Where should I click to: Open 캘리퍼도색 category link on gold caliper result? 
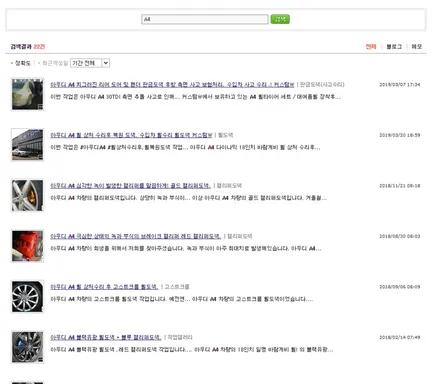point(229,186)
